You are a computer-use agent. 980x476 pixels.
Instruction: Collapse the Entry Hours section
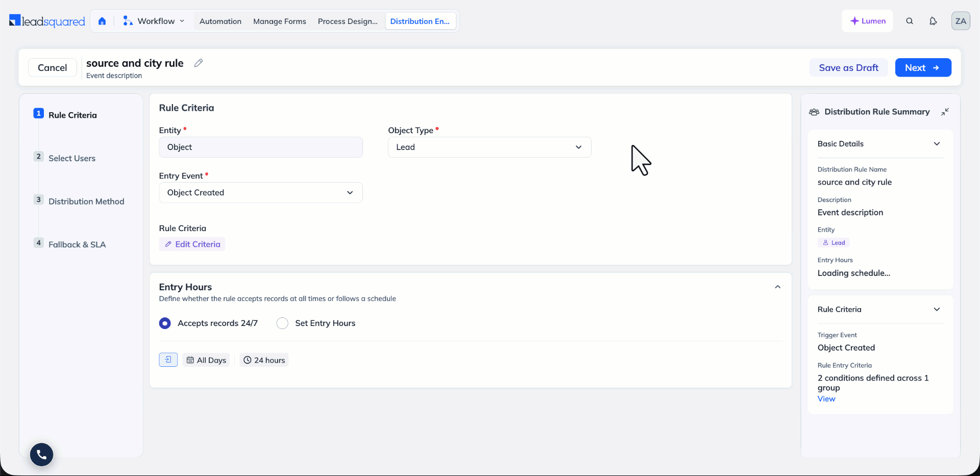click(777, 287)
